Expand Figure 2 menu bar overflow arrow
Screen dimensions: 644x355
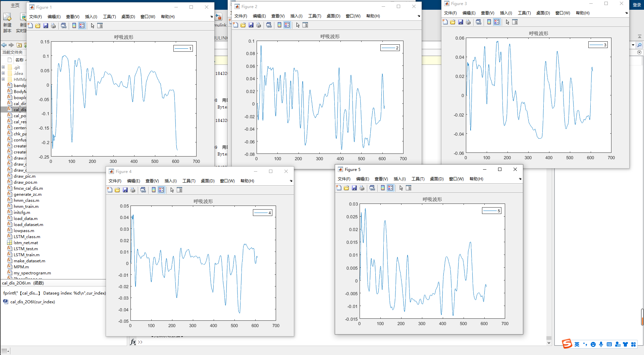click(x=419, y=16)
